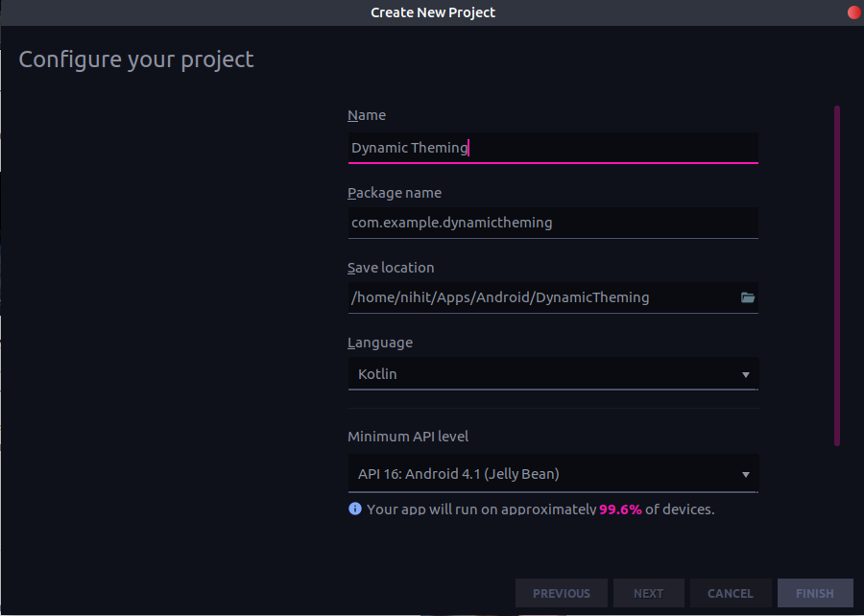Open the save location folder browser icon
This screenshot has height=616, width=864.
(748, 297)
